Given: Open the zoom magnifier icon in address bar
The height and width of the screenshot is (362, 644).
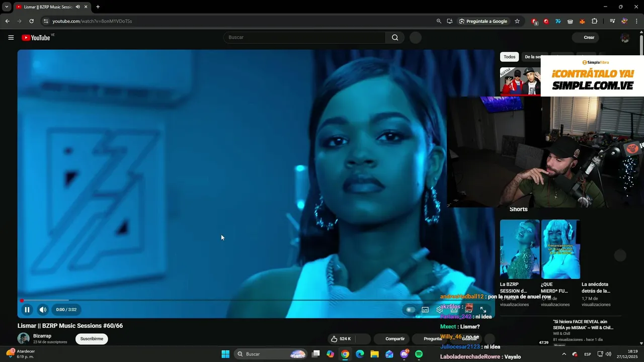Looking at the screenshot, I should 439,21.
